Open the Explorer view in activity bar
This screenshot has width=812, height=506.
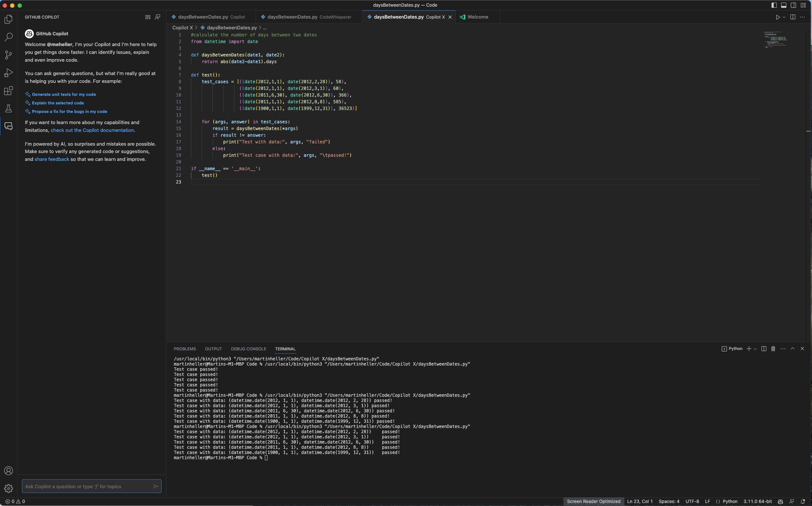click(9, 19)
